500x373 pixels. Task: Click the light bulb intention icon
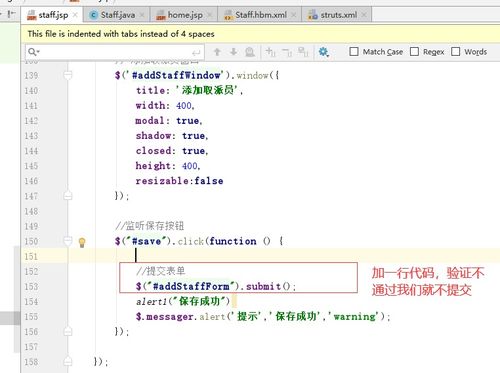82,242
